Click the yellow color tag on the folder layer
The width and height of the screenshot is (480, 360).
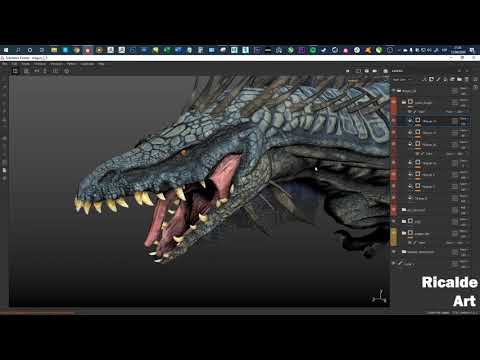tap(394, 236)
